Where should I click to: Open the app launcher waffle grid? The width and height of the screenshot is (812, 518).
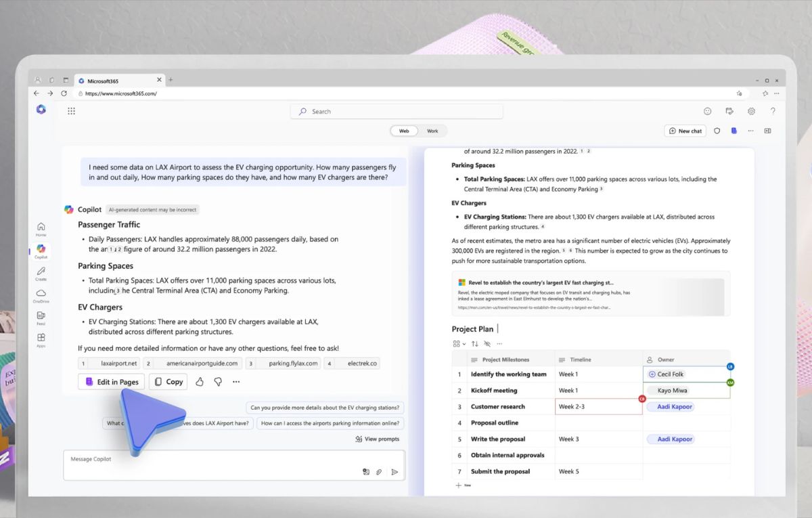[x=71, y=111]
